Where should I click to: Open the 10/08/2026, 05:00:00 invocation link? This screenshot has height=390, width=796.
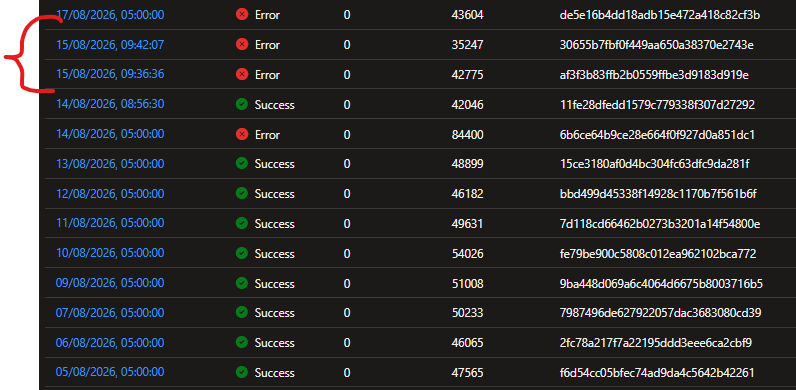point(110,253)
